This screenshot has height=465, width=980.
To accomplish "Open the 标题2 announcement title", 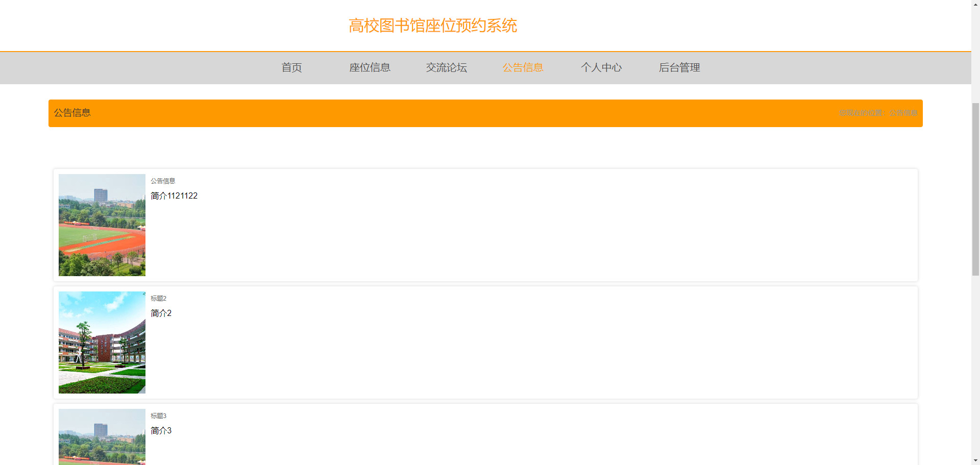I will [158, 299].
